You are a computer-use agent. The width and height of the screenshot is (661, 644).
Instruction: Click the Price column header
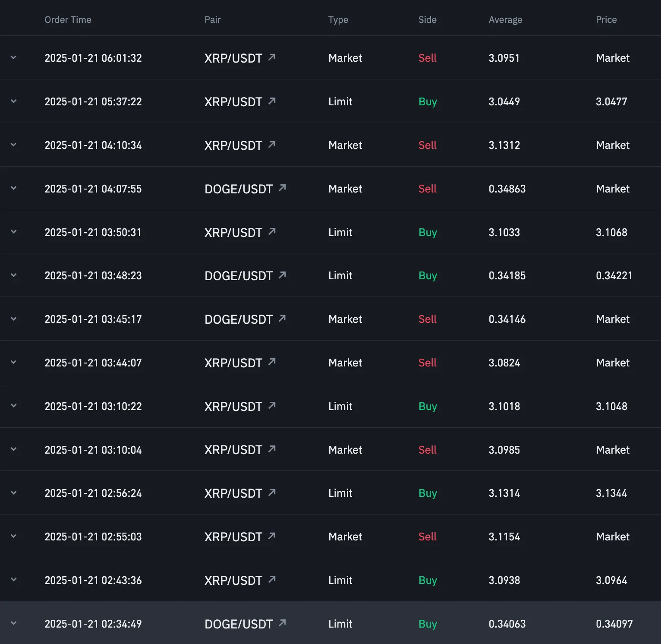click(x=606, y=19)
